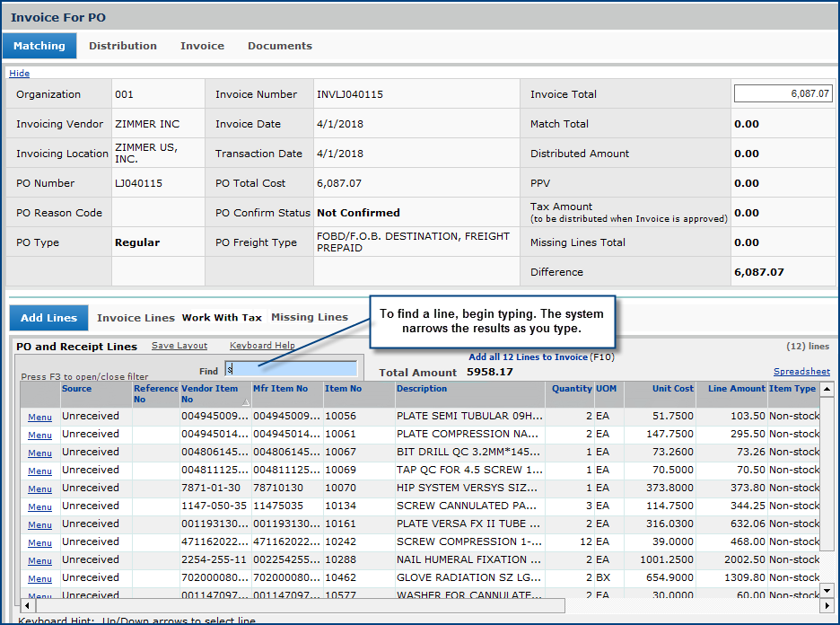Open the Invoice Lines tab
Image resolution: width=840 pixels, height=625 pixels.
[136, 317]
